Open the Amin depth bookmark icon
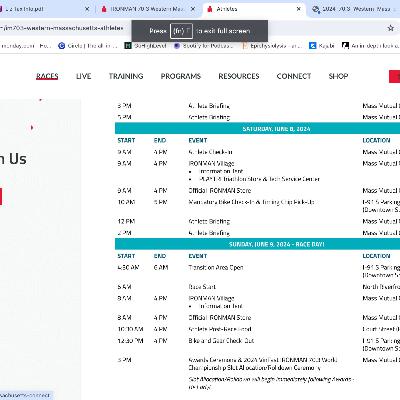Image resolution: width=400 pixels, height=400 pixels. (346, 46)
